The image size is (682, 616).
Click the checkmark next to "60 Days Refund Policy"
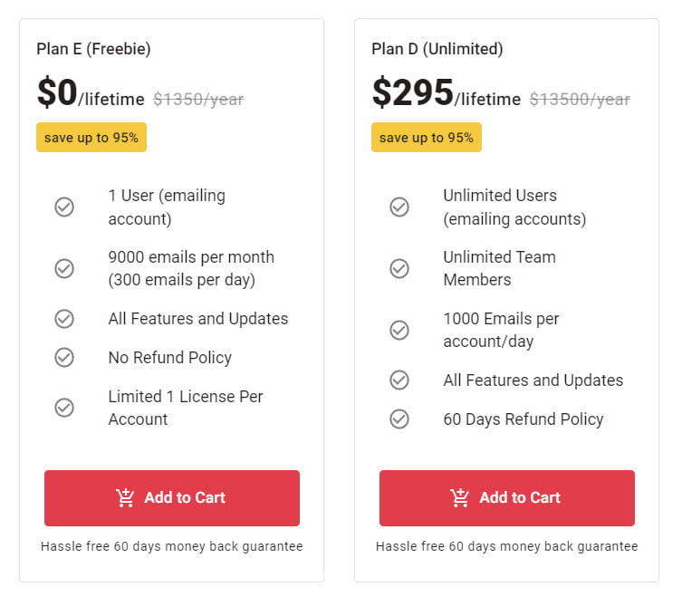399,419
